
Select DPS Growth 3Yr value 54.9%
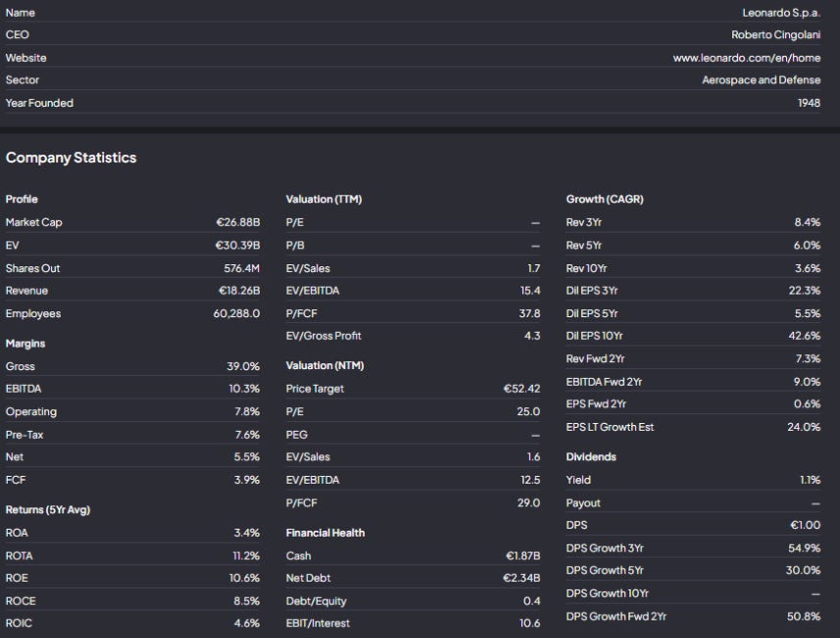pyautogui.click(x=804, y=549)
